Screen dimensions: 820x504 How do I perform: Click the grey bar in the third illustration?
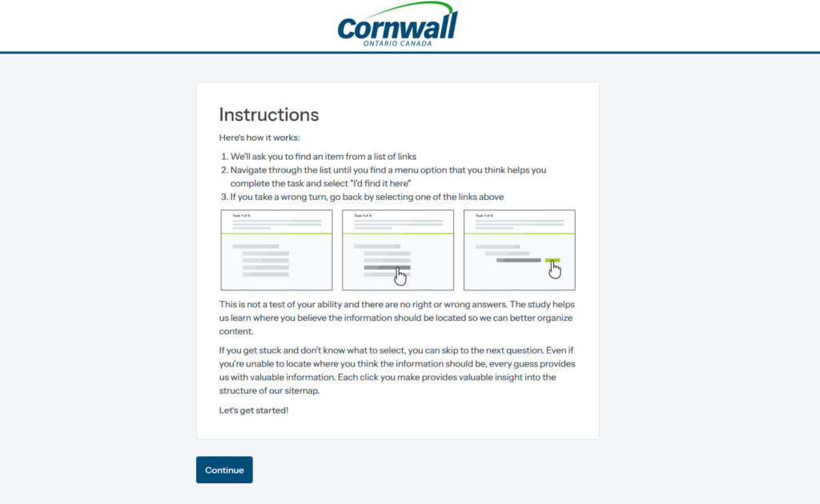click(x=518, y=260)
